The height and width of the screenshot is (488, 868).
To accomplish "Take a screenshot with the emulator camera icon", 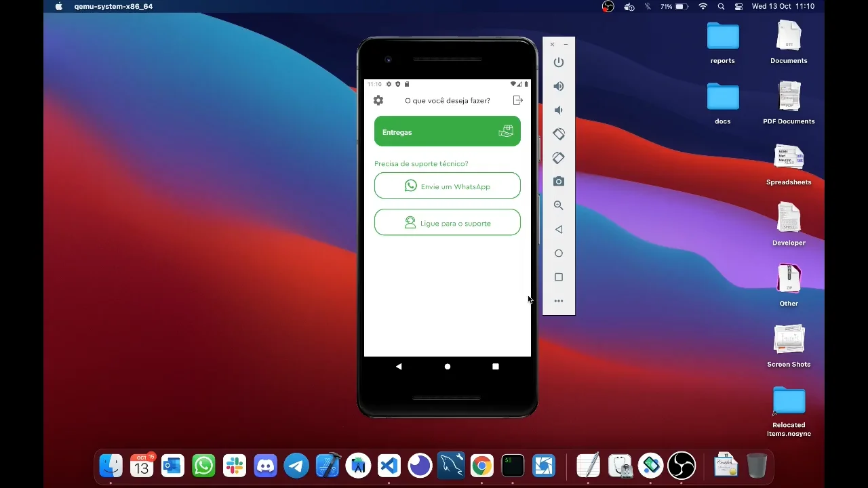I will coord(559,182).
